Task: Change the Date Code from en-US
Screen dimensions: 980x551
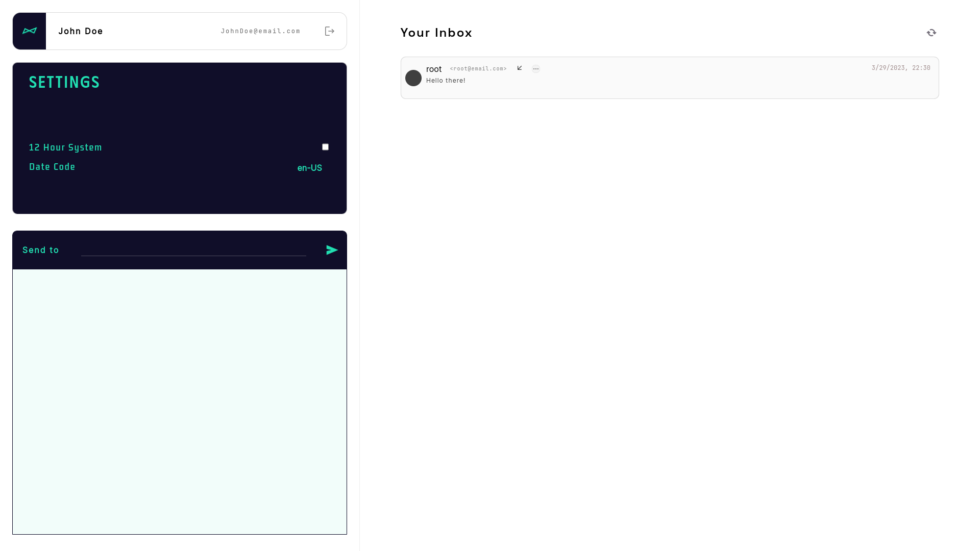Action: (310, 167)
